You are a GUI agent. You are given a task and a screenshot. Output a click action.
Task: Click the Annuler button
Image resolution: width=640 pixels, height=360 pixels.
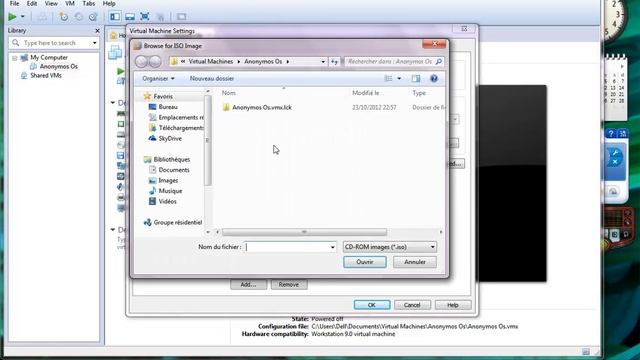[415, 262]
